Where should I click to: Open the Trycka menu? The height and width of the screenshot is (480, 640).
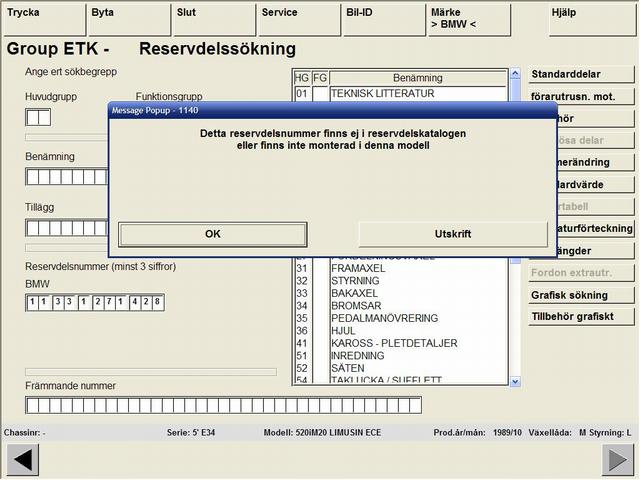[x=40, y=19]
